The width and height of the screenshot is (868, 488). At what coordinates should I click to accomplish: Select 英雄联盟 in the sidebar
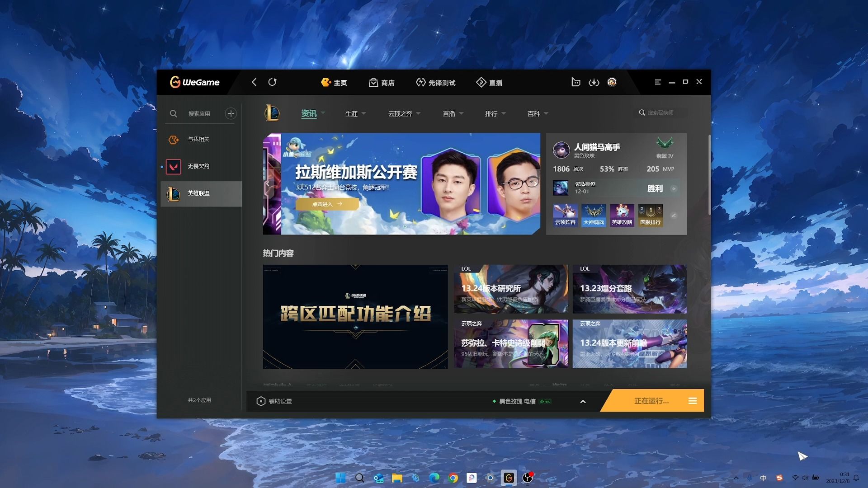tap(201, 193)
